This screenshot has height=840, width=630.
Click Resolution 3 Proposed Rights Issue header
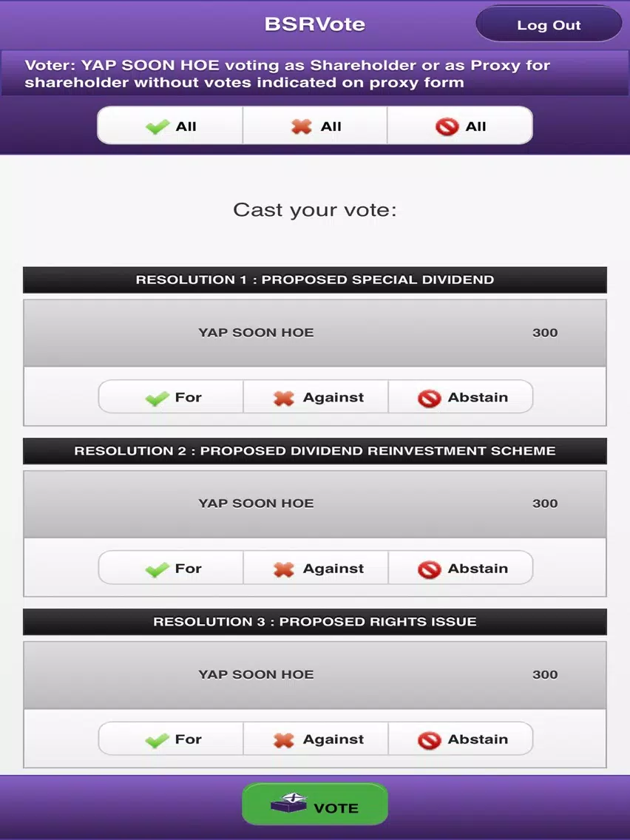tap(315, 621)
